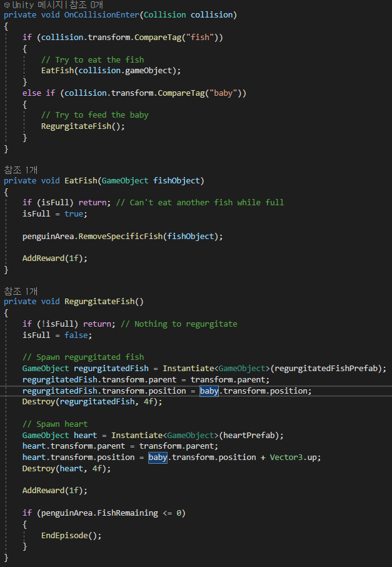The image size is (392, 567).
Task: Click the Destroy(regurgitatedFish, 4f) line
Action: pyautogui.click(x=92, y=402)
